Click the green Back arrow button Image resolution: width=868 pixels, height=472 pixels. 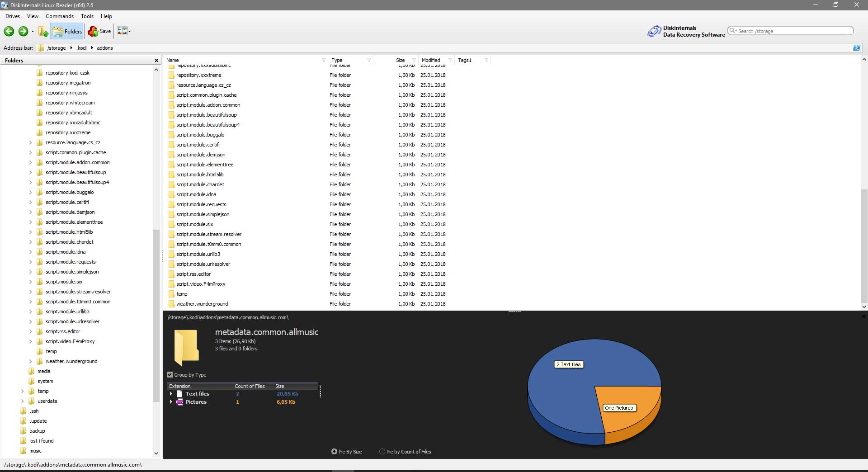tap(9, 31)
